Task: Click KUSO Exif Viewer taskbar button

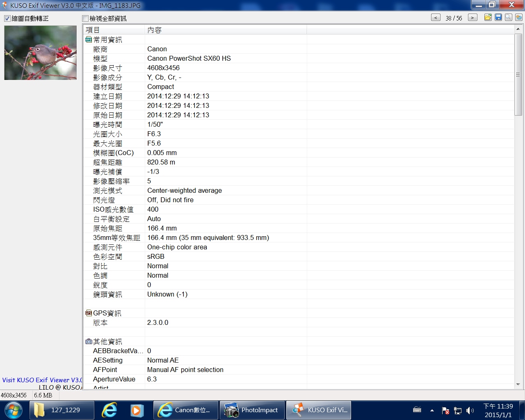Action: pyautogui.click(x=319, y=410)
